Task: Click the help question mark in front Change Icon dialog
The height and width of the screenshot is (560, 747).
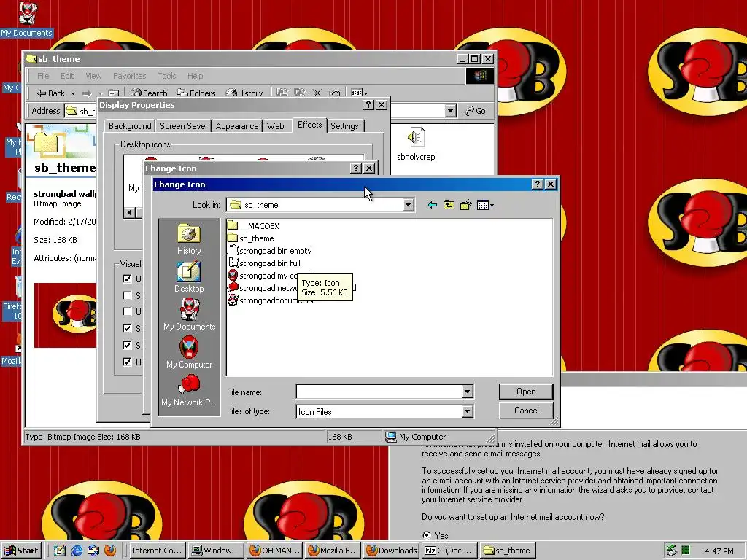Action: pos(537,184)
